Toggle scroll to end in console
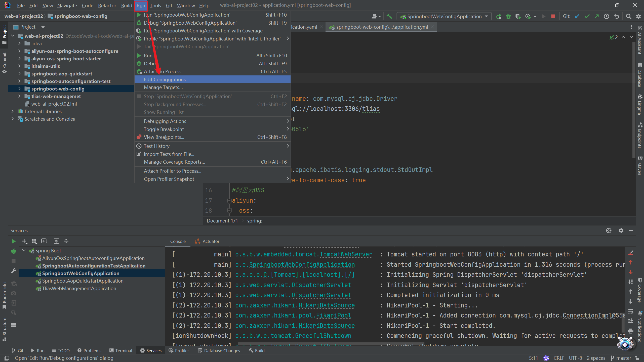Viewport: 644px width, 362px height. pyautogui.click(x=631, y=321)
